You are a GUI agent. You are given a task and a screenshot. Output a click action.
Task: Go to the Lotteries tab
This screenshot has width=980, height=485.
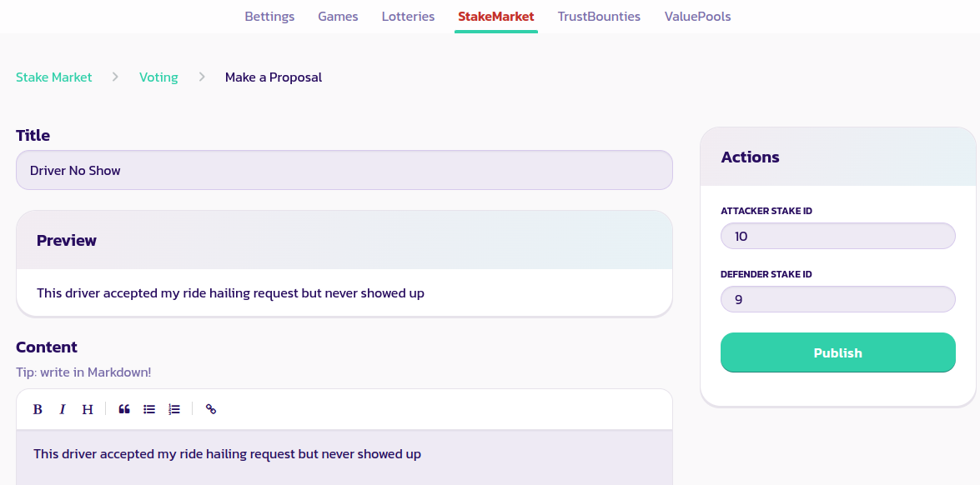408,17
